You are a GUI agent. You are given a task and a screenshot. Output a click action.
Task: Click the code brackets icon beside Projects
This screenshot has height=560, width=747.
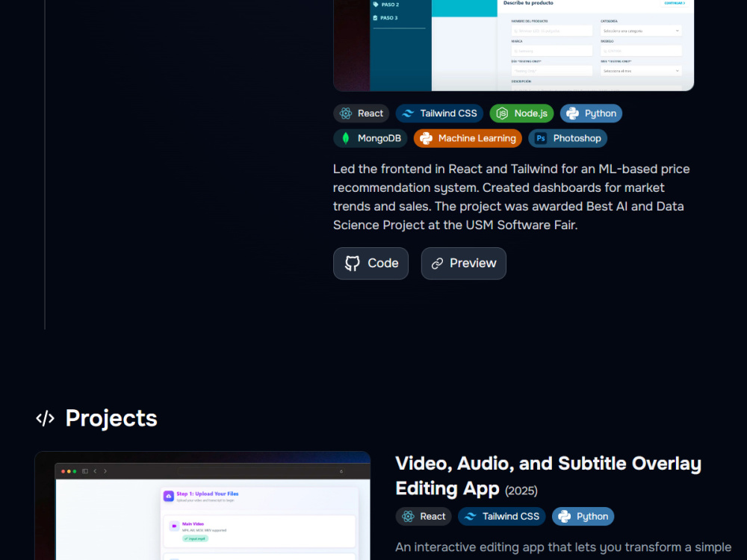[x=46, y=419]
